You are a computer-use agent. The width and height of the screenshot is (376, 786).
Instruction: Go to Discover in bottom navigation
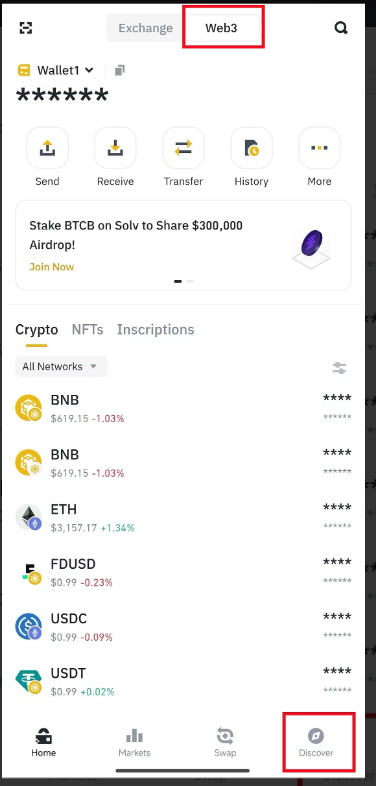coord(316,742)
